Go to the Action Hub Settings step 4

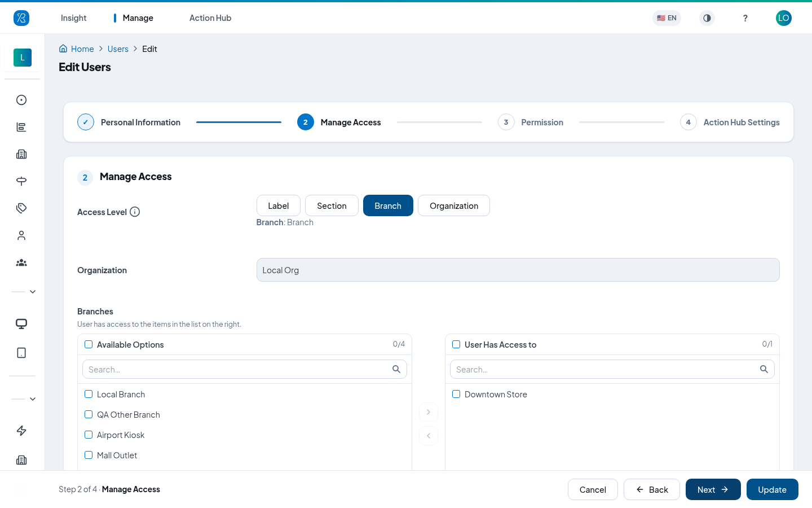coord(730,122)
